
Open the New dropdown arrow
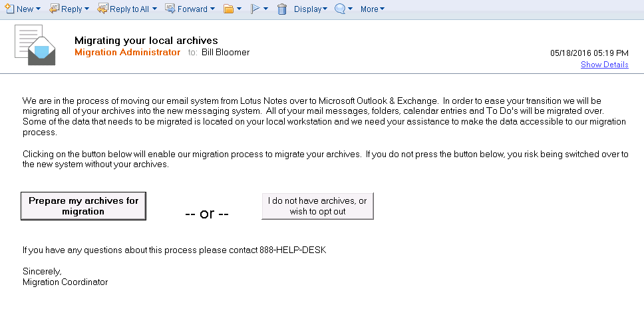pos(38,9)
